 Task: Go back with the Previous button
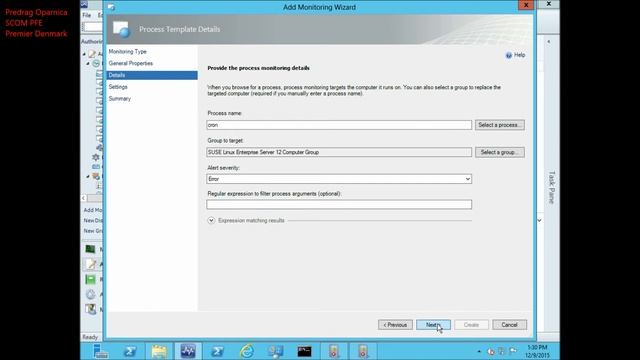[x=395, y=325]
